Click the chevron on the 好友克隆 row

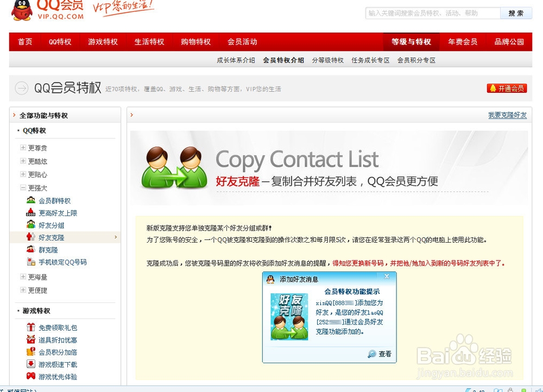[x=116, y=237]
